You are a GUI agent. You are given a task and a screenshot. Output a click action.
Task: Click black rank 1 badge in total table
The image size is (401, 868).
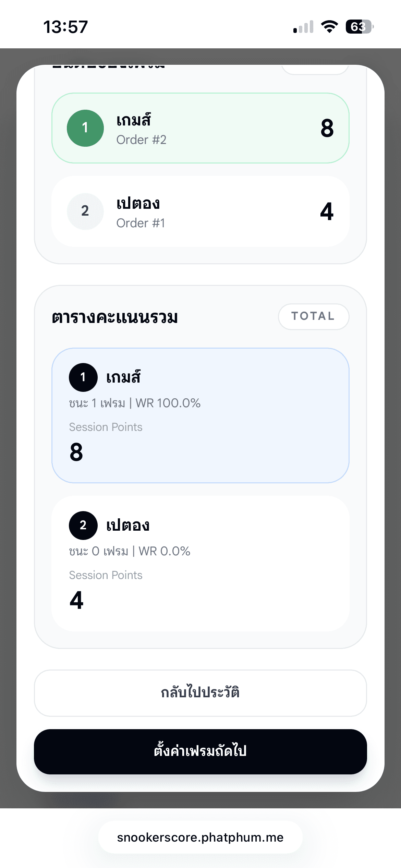point(83,377)
